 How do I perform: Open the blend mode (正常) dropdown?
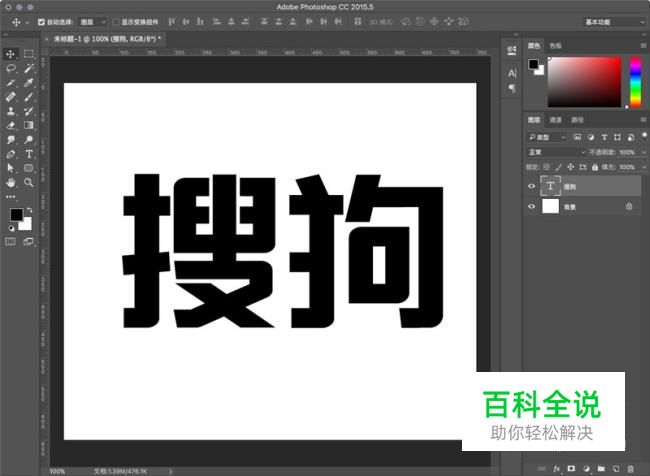[x=556, y=152]
